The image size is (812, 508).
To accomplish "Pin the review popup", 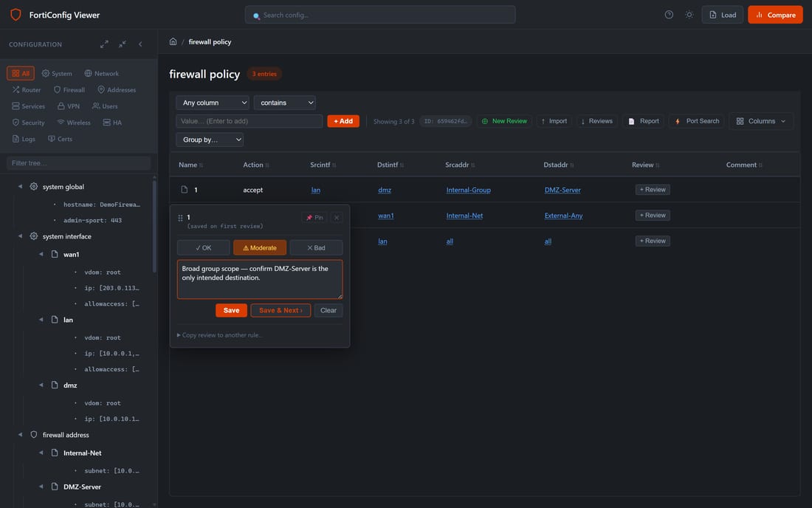I will click(x=314, y=218).
